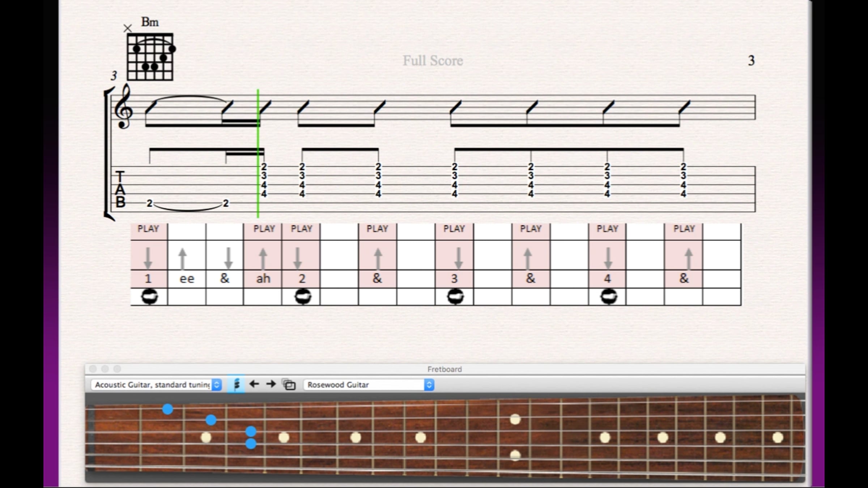Click the blue dot nearest the guitar nut
Image resolution: width=868 pixels, height=488 pixels.
(167, 409)
